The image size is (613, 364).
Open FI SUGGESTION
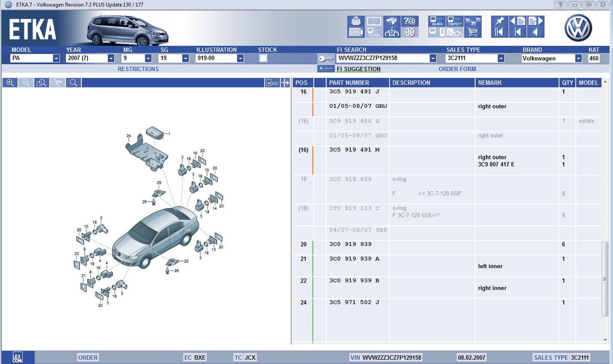point(359,69)
